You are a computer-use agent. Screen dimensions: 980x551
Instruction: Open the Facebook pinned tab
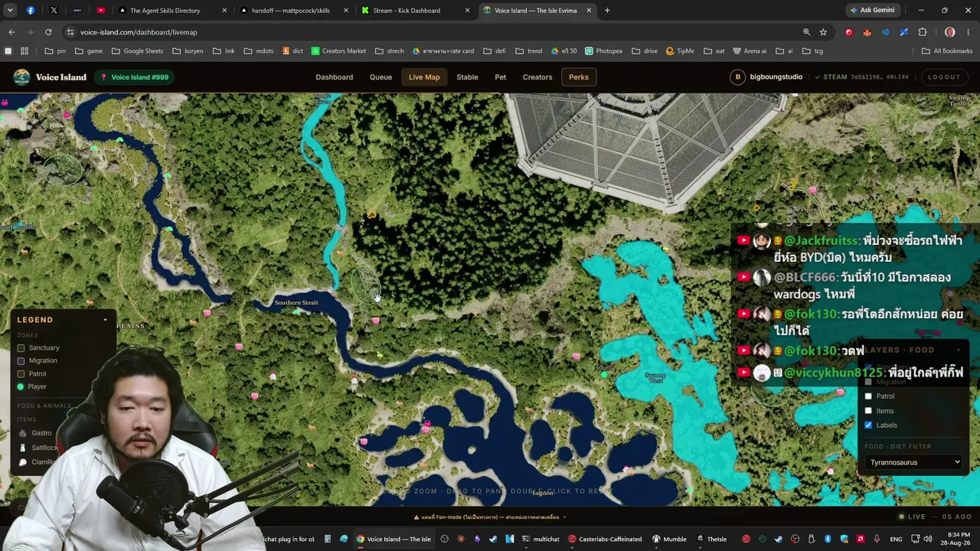31,11
